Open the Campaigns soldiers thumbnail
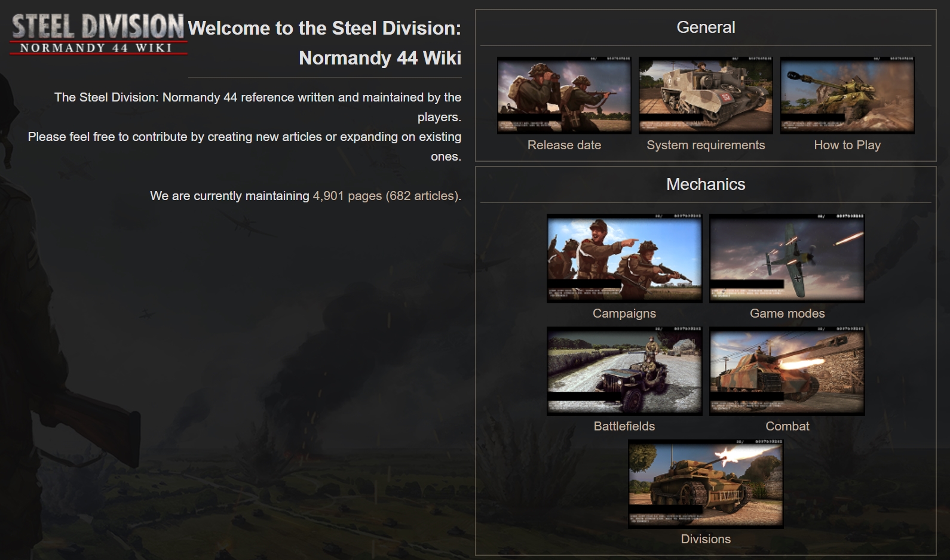Image resolution: width=950 pixels, height=560 pixels. 624,258
